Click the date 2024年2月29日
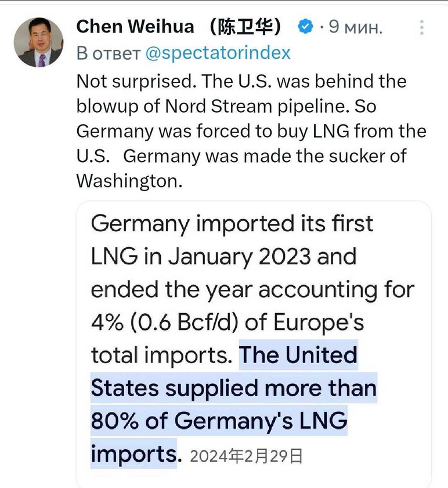The height and width of the screenshot is (488, 448). (246, 456)
